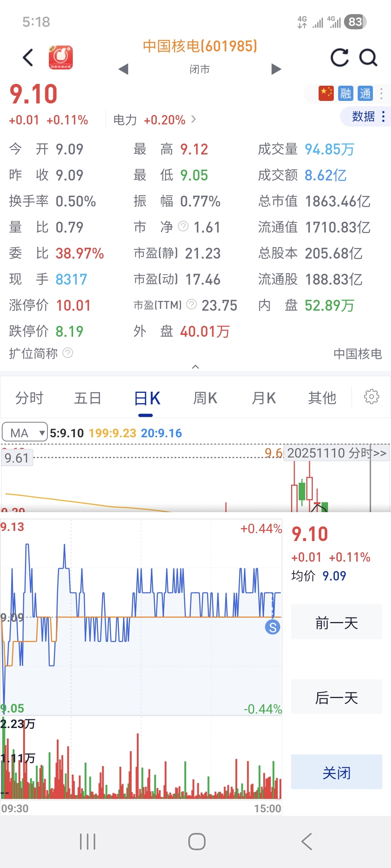Tap the S marker on intraday chart
The width and height of the screenshot is (391, 868).
[273, 627]
